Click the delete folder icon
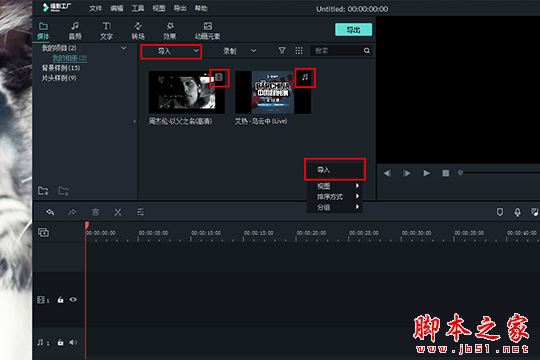Screen dimensions: 540x360 (x=63, y=191)
